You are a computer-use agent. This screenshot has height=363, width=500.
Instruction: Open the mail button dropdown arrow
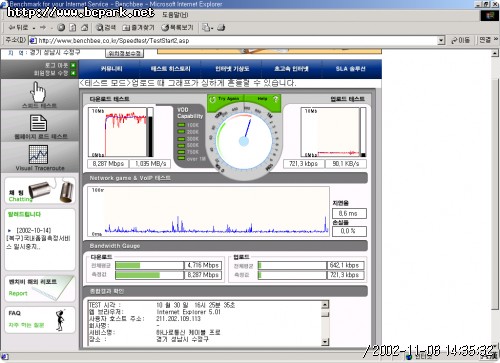212,28
